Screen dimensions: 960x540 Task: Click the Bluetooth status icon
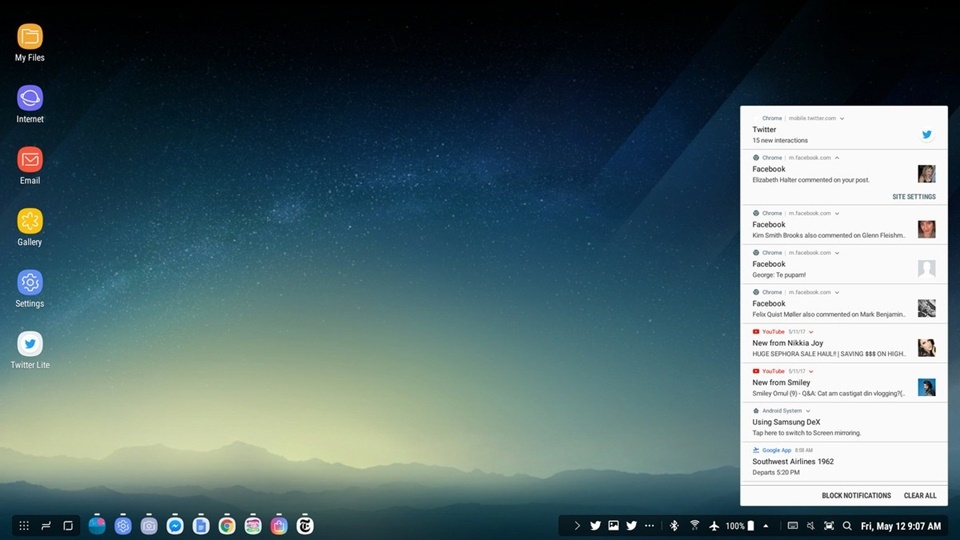click(x=674, y=525)
